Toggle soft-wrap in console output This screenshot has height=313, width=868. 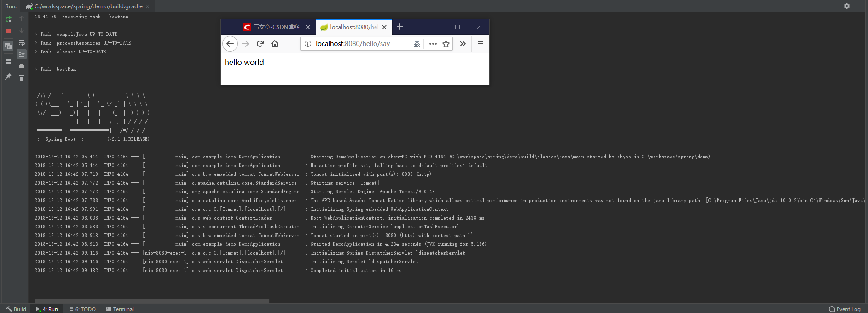tap(22, 42)
